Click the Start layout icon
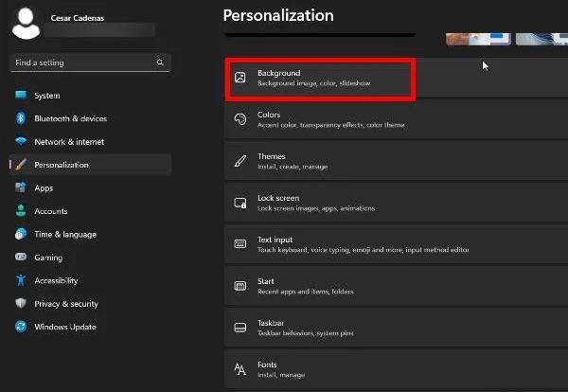568x392 pixels. [x=240, y=286]
